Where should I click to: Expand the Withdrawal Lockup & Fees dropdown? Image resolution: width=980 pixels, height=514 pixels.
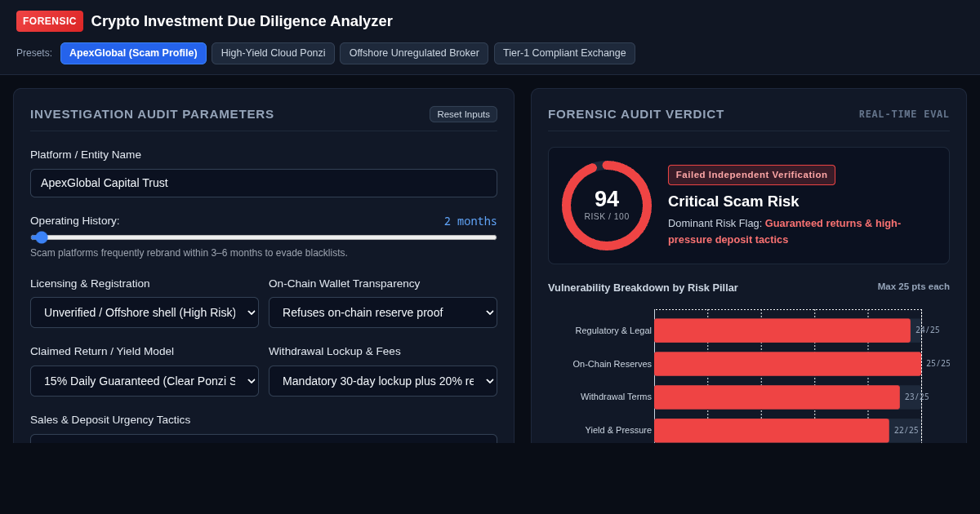[383, 381]
